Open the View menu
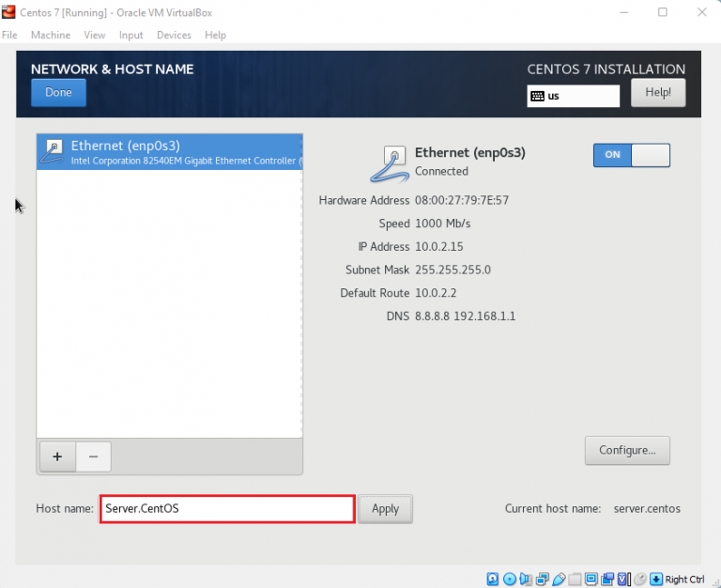 [x=94, y=35]
